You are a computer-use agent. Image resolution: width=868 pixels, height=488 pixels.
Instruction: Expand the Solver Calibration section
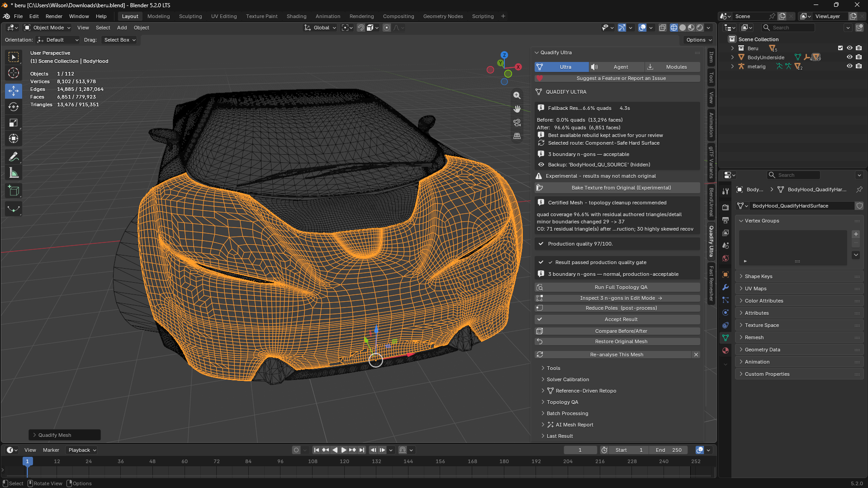[x=568, y=379]
